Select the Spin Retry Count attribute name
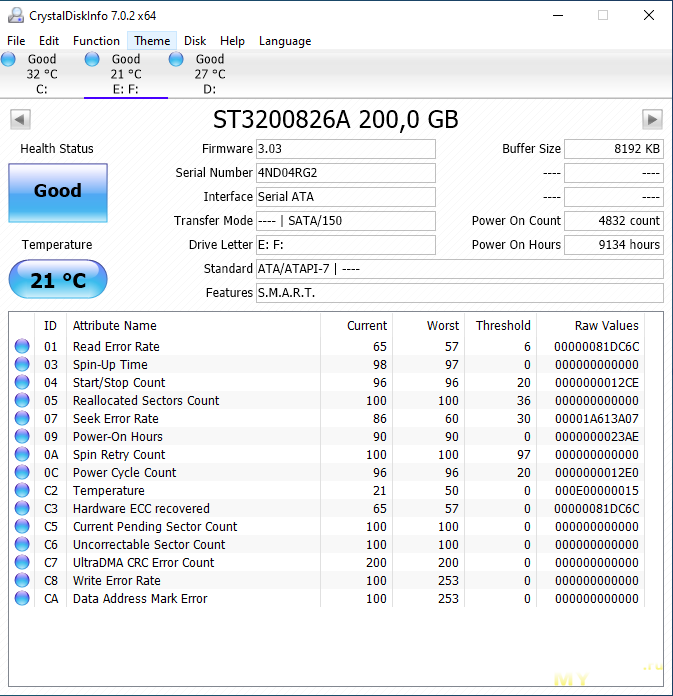This screenshot has height=696, width=673. tap(119, 455)
